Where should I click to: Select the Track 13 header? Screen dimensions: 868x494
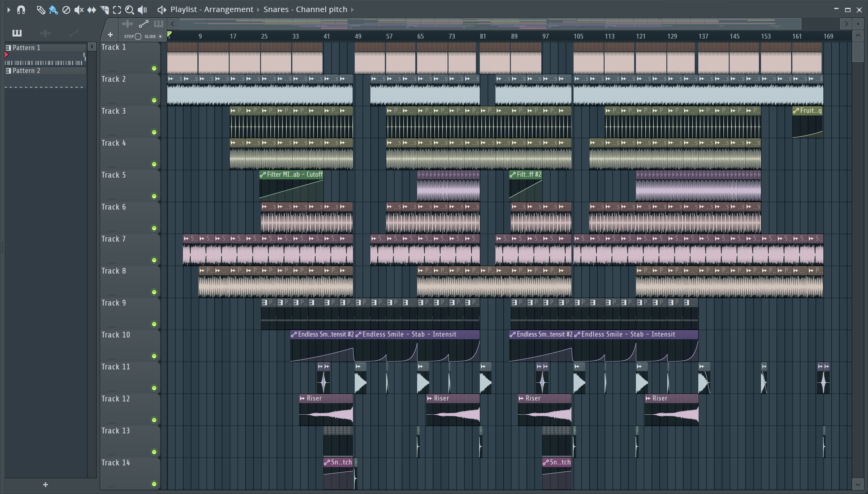point(130,442)
